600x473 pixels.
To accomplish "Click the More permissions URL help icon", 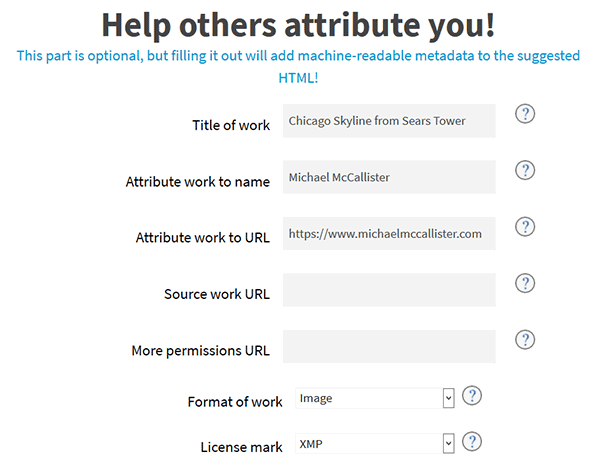I will pos(525,340).
